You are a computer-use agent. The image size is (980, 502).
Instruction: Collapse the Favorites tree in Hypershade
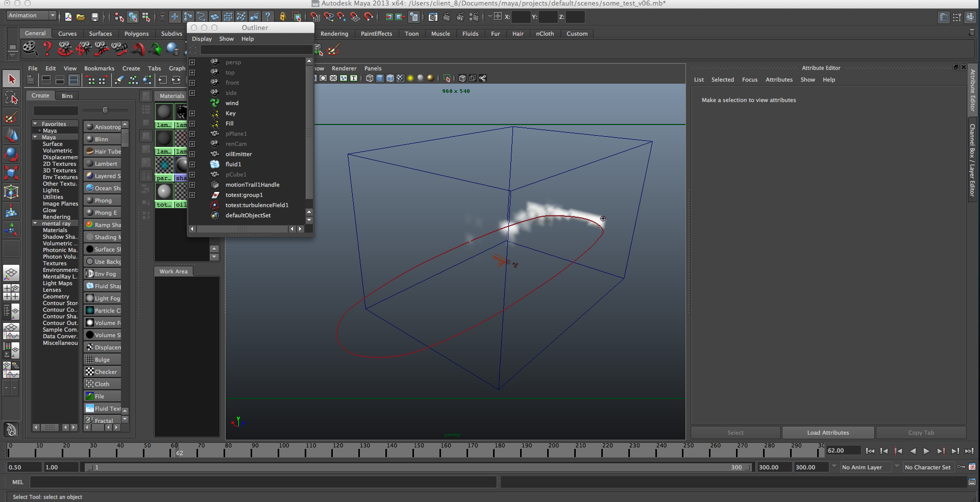(x=35, y=124)
